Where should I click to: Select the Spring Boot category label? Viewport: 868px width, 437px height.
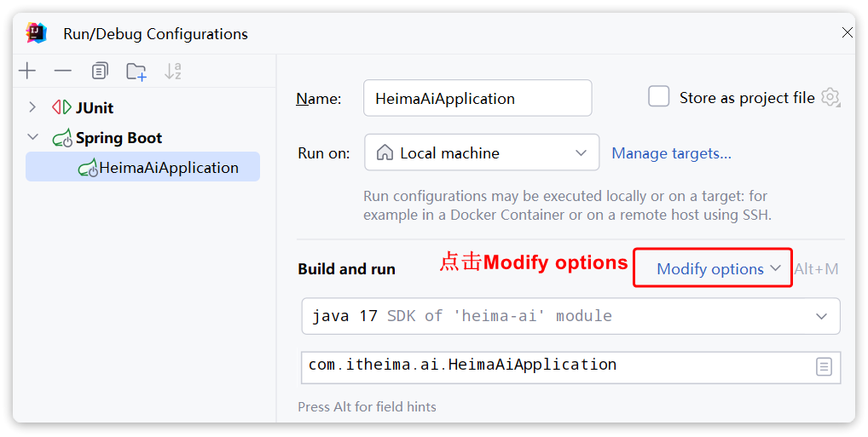(119, 138)
